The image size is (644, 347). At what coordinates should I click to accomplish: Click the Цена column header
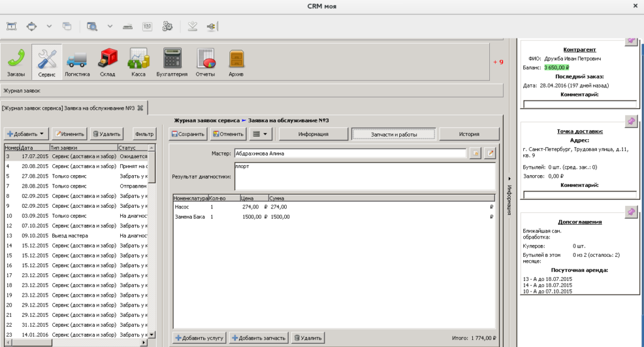tap(254, 198)
